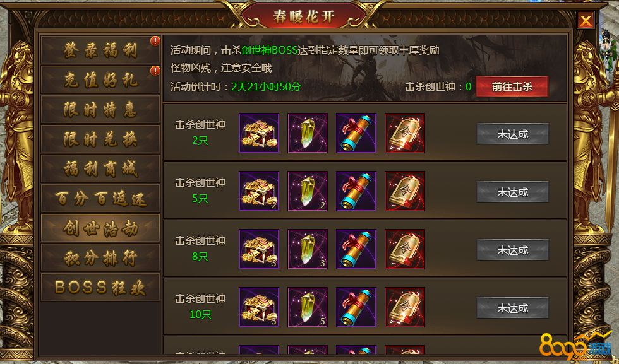
Task: Select yellow crystal reward in 5只 row
Action: point(308,191)
